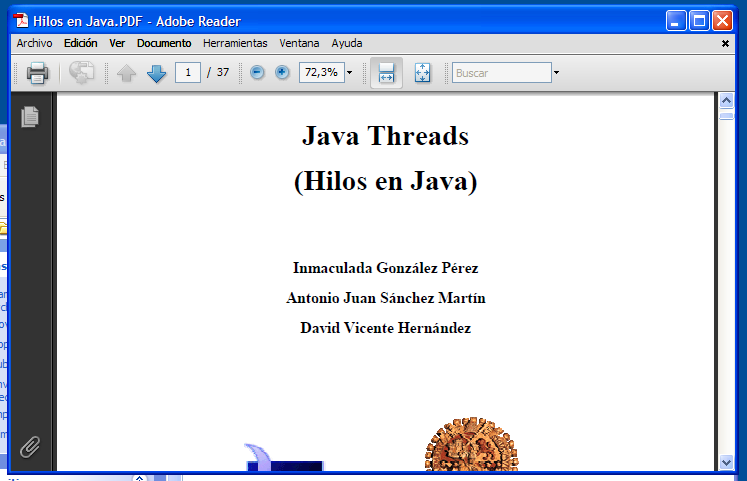Viewport: 747px width, 481px height.
Task: Open the Ventana menu
Action: pyautogui.click(x=299, y=43)
